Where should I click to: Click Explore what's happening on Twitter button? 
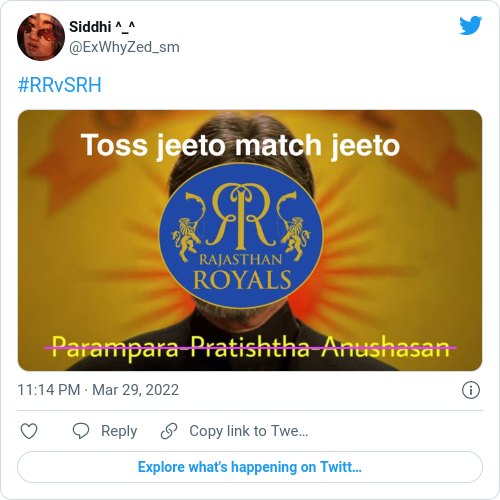(250, 467)
